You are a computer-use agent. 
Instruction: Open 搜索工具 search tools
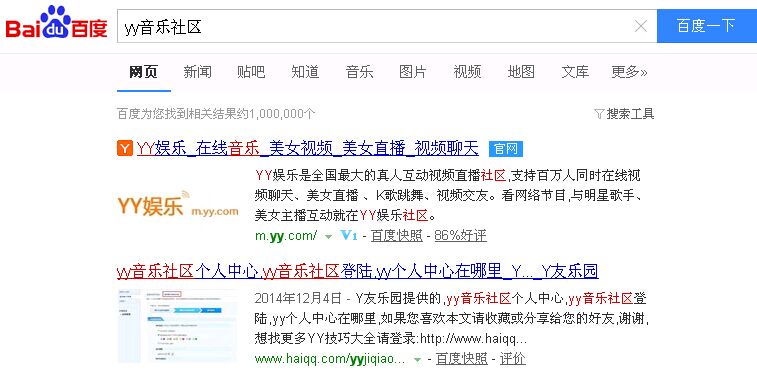tap(630, 114)
